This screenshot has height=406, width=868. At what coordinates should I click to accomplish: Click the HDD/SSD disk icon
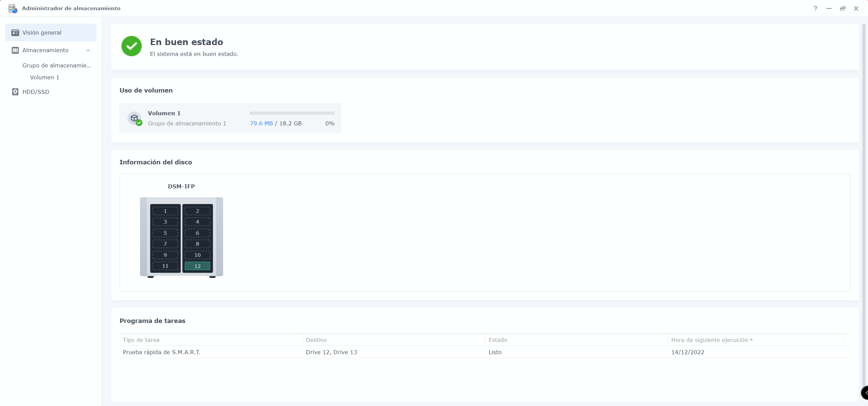(x=15, y=92)
